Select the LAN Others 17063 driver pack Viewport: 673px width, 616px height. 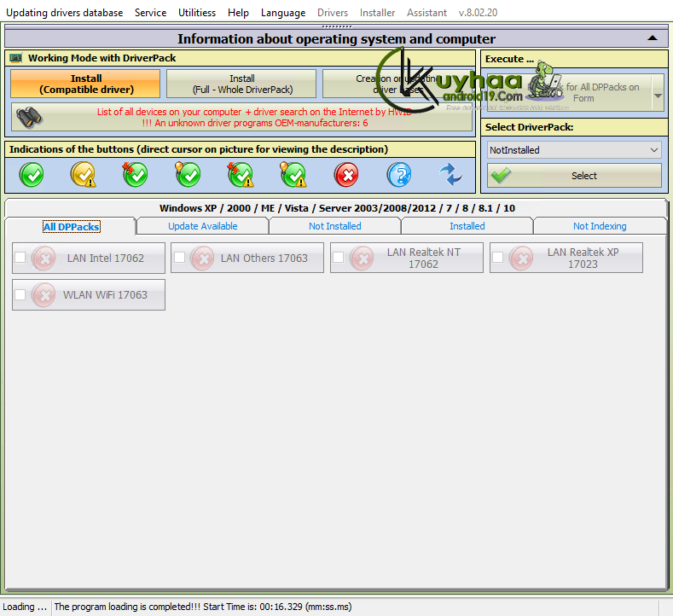point(247,258)
